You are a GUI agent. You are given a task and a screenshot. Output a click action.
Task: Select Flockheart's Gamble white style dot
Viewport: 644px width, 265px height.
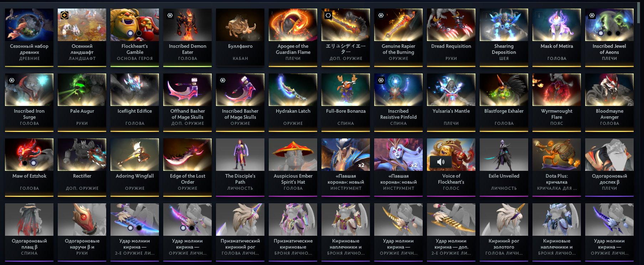point(130,33)
